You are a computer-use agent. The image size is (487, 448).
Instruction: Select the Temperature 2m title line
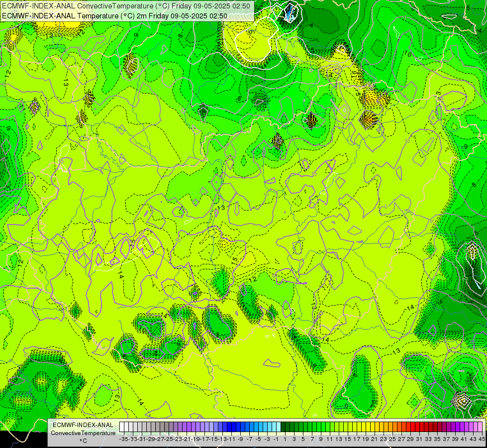(x=114, y=15)
